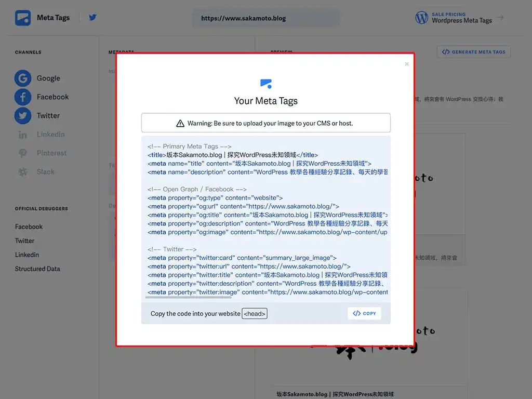This screenshot has height=399, width=532.
Task: Open the Structured Data debugger link
Action: coord(37,269)
